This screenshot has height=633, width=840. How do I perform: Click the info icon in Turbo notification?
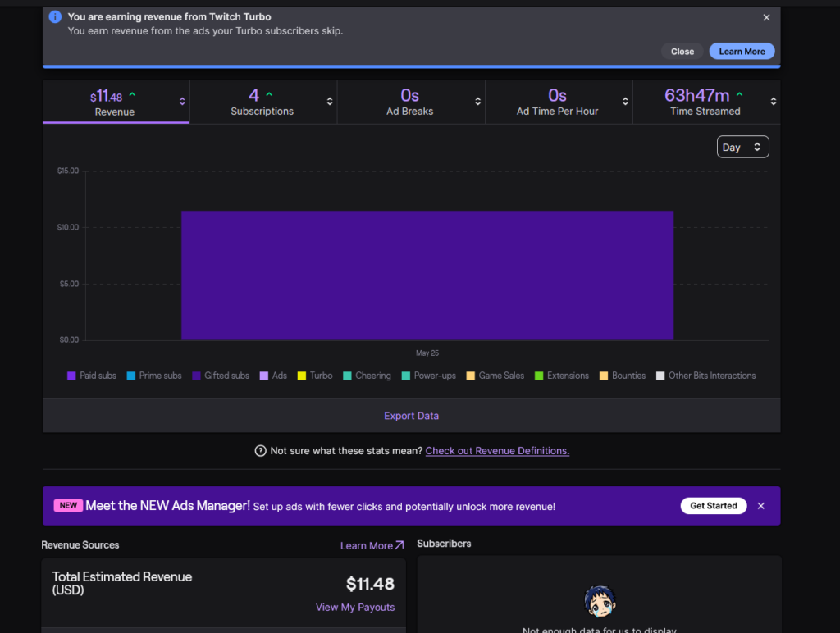[55, 17]
